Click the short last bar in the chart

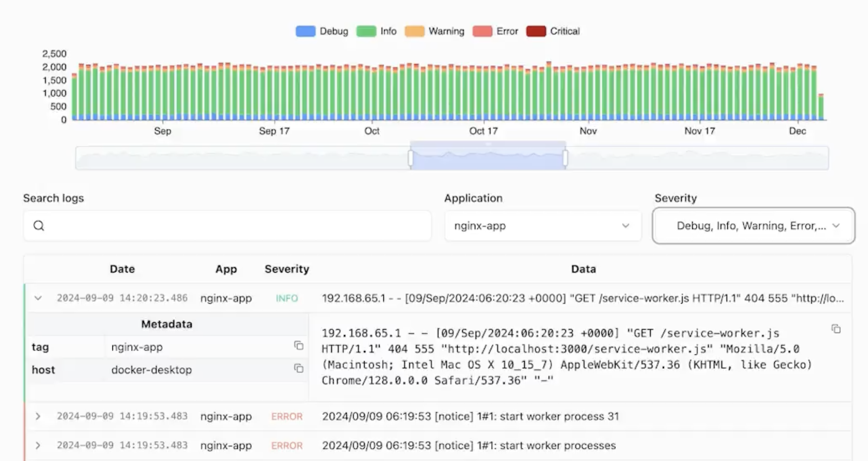(821, 107)
